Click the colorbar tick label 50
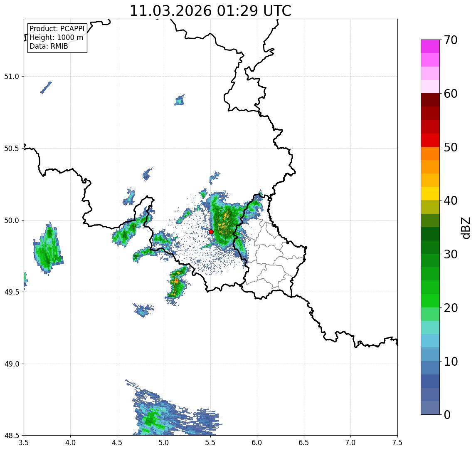This screenshot has height=451, width=476. [451, 147]
